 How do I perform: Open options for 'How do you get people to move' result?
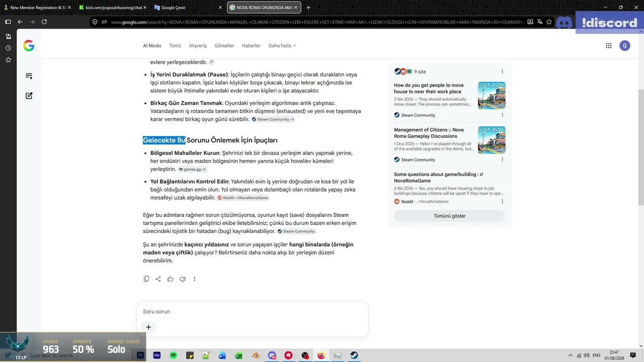tap(502, 115)
